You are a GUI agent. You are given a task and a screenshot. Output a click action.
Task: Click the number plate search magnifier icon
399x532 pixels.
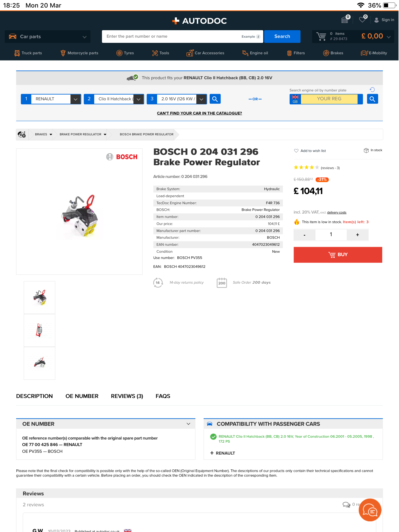click(x=372, y=99)
